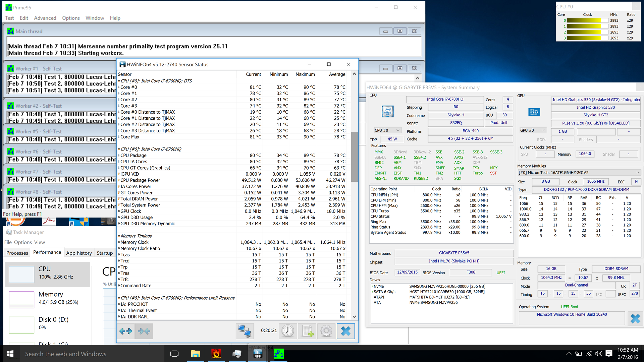Screen dimensions: 644x362
Task: Click Worker #1 Self-Test window icon
Action: [x=10, y=68]
